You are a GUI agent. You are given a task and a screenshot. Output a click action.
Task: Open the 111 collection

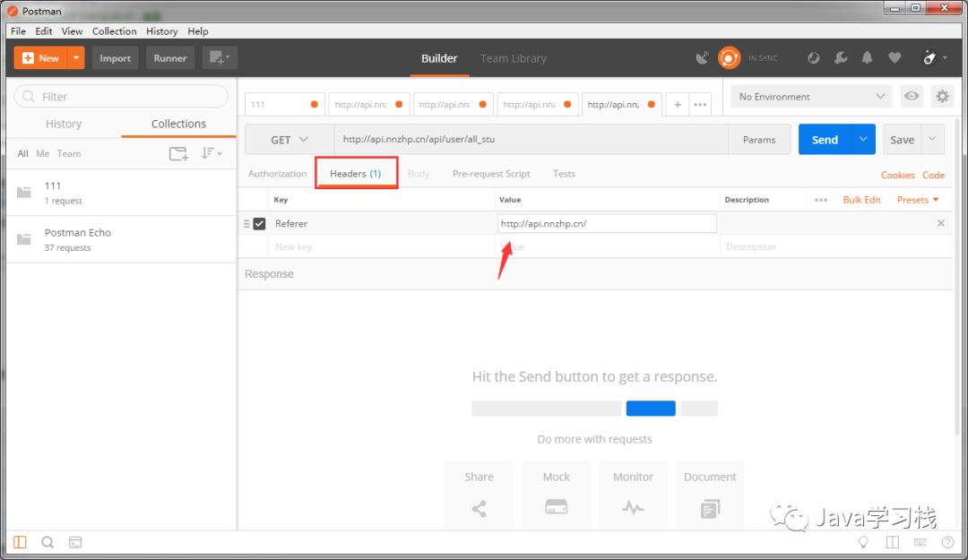coord(121,193)
